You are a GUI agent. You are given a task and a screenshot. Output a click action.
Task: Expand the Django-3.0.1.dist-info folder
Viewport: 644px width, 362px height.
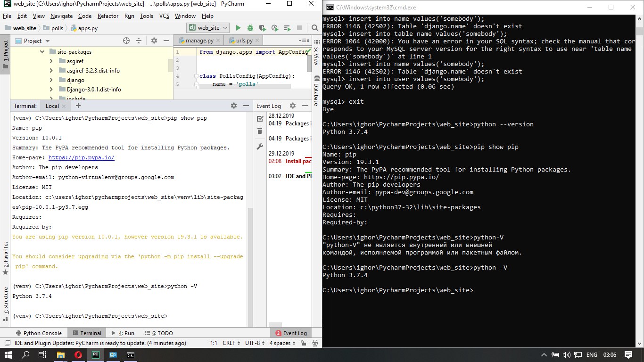pos(51,90)
